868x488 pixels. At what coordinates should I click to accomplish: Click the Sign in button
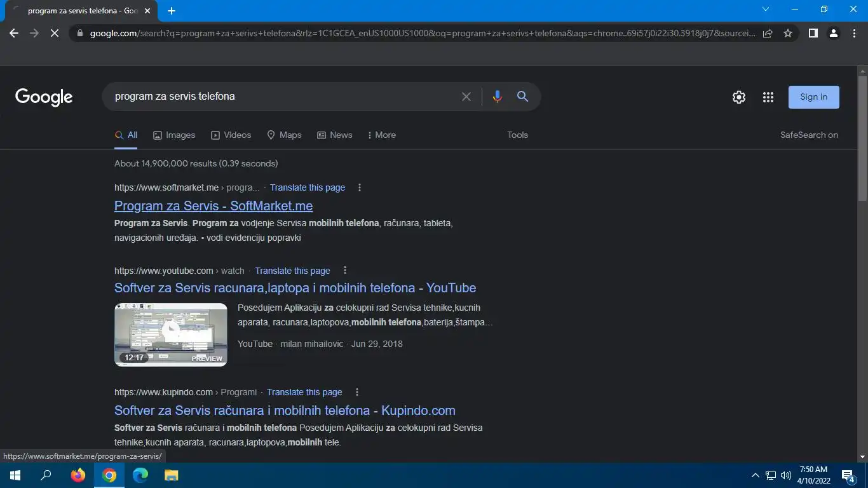[x=813, y=97]
